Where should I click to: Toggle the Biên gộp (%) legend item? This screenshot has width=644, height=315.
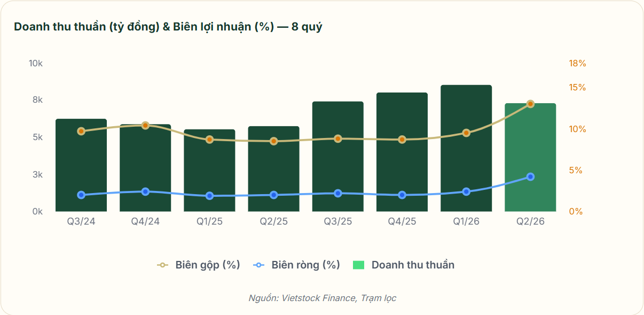coord(198,265)
